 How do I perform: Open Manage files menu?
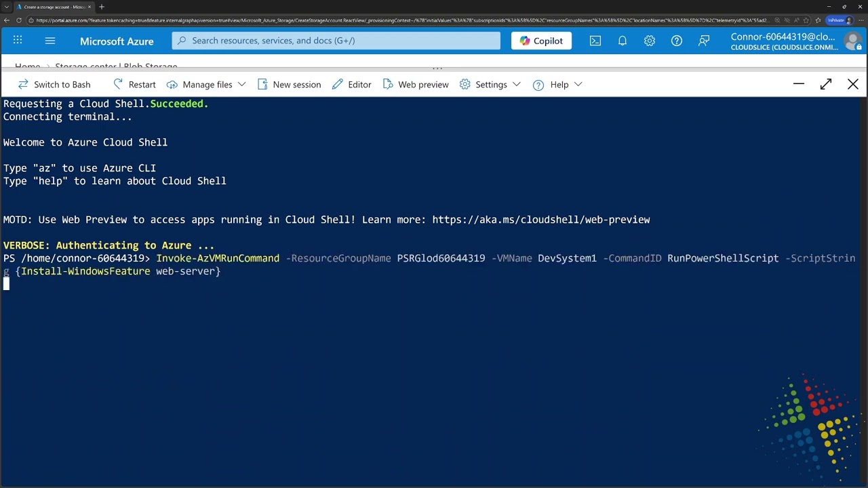click(206, 85)
